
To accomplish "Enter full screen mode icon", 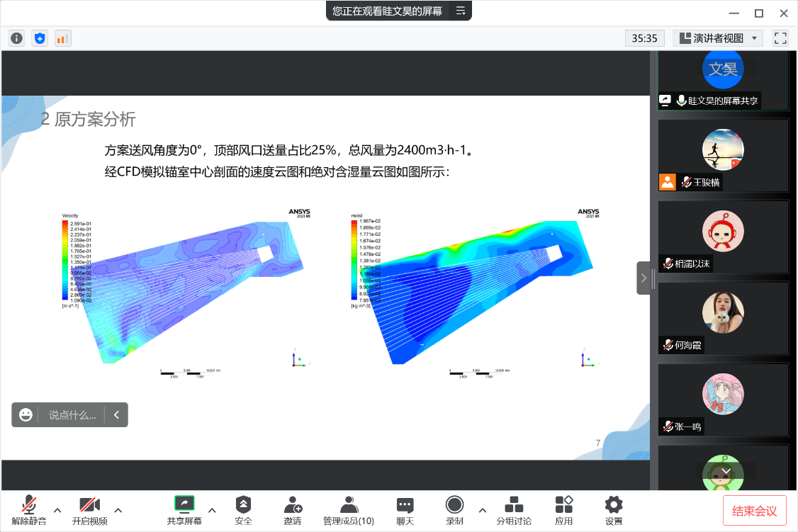I will click(780, 38).
